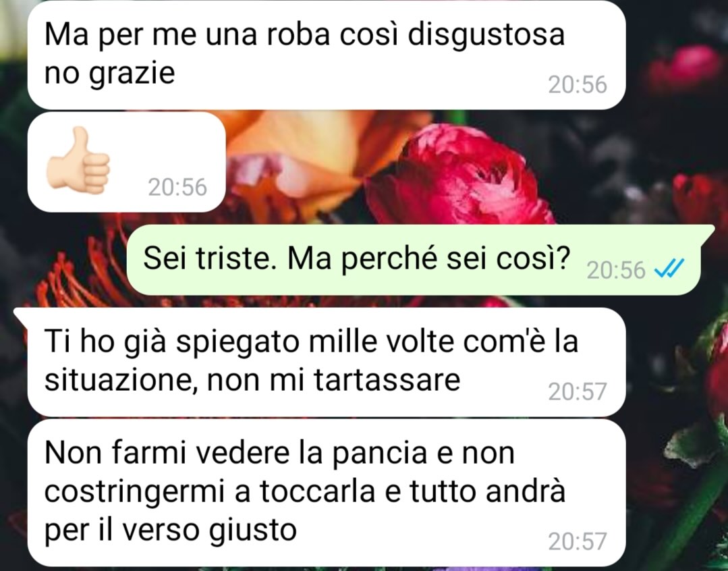Tap 'Ma perché sei così?' text

coord(428,259)
